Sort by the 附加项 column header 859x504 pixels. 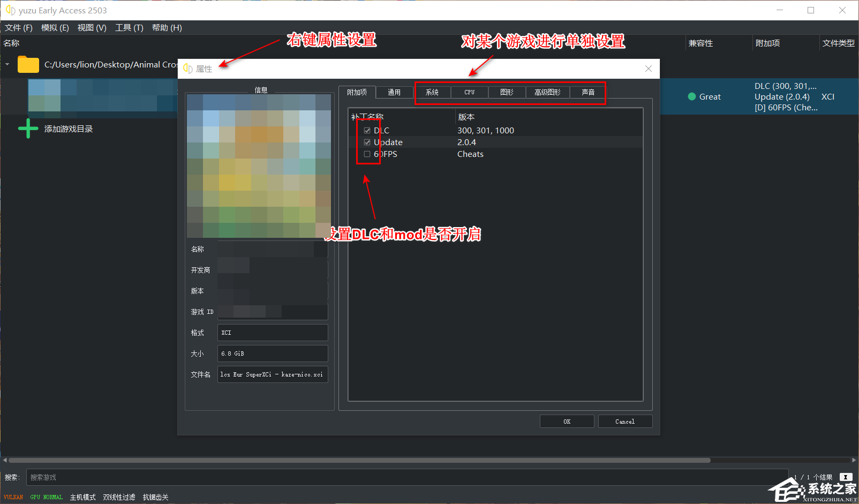coord(767,43)
